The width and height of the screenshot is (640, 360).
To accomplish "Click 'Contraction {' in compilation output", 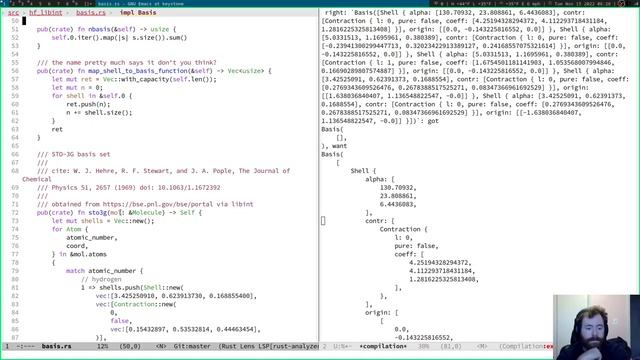I will [403, 229].
